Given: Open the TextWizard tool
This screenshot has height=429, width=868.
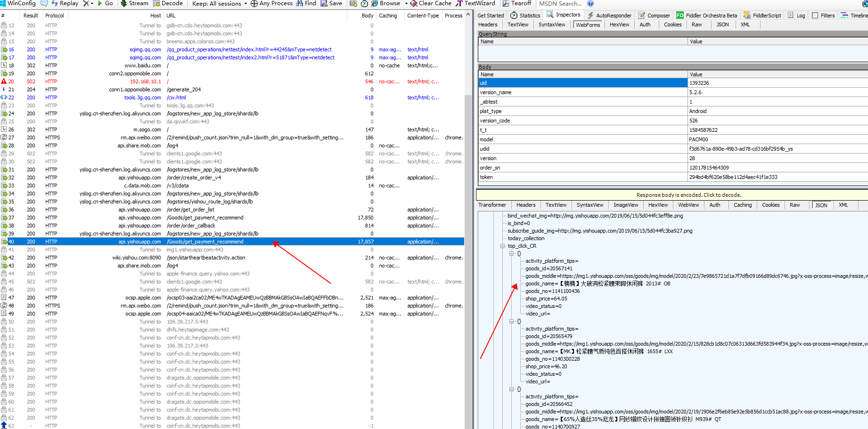Looking at the screenshot, I should tap(475, 3).
